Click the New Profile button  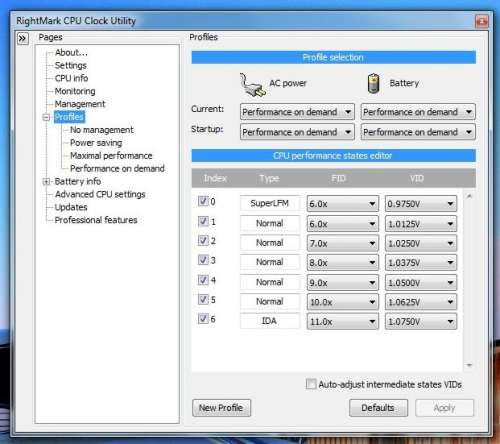[221, 408]
